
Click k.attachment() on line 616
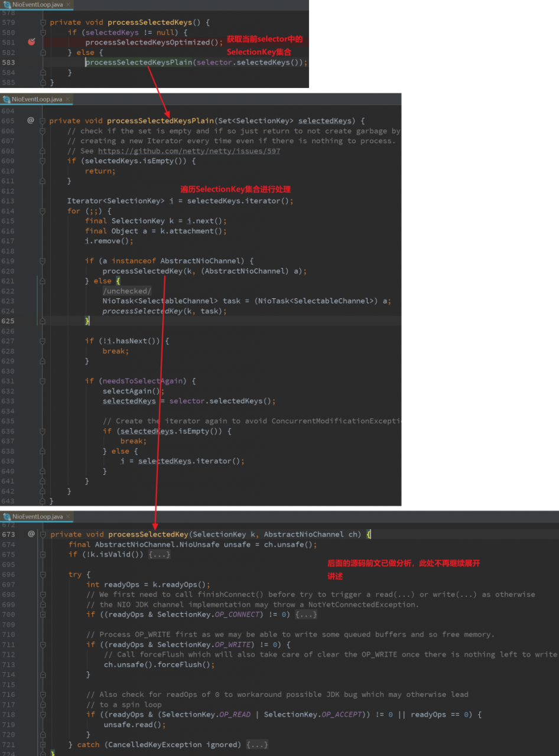pyautogui.click(x=191, y=231)
